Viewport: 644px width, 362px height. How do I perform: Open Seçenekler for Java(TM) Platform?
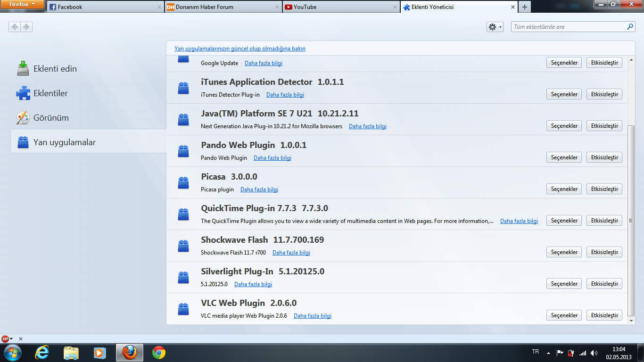pyautogui.click(x=564, y=126)
